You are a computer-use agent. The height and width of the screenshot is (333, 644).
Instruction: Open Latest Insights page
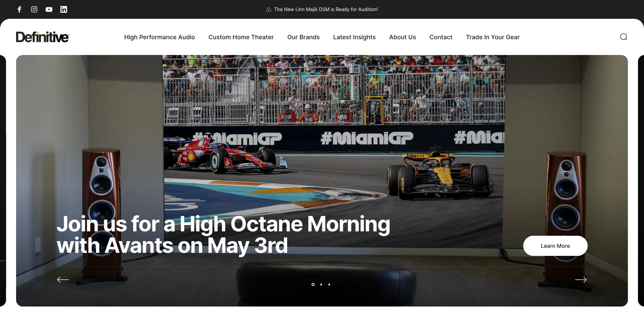point(354,37)
